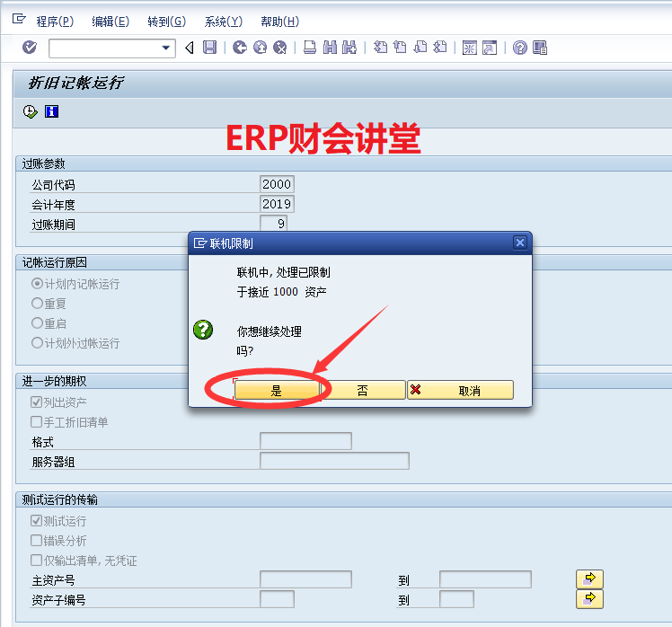
Task: Click the red Cancel icon in toolbar
Action: (x=279, y=48)
